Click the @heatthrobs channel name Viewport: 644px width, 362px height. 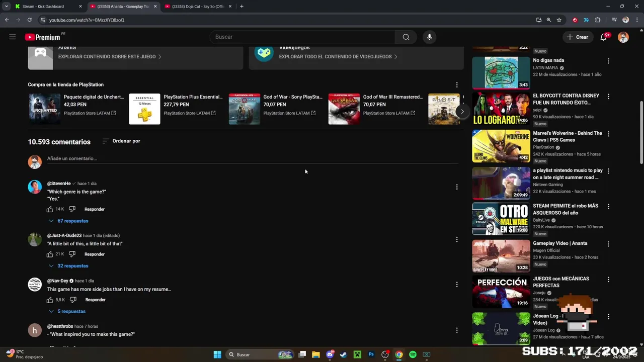(x=60, y=326)
